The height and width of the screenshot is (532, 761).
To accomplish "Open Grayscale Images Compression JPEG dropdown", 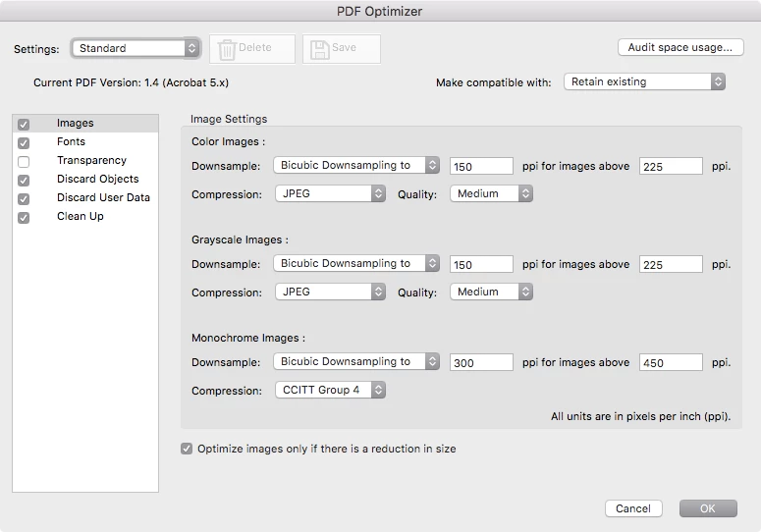I will pos(331,292).
